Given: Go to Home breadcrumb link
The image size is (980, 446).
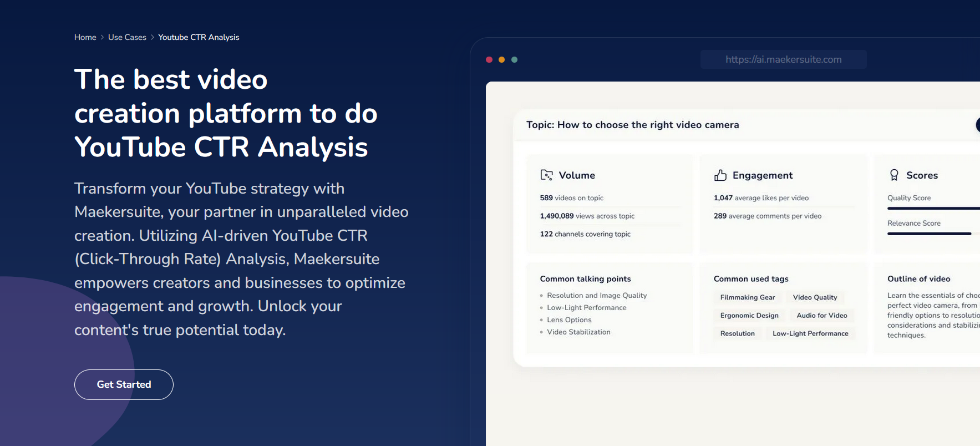Looking at the screenshot, I should [x=85, y=37].
